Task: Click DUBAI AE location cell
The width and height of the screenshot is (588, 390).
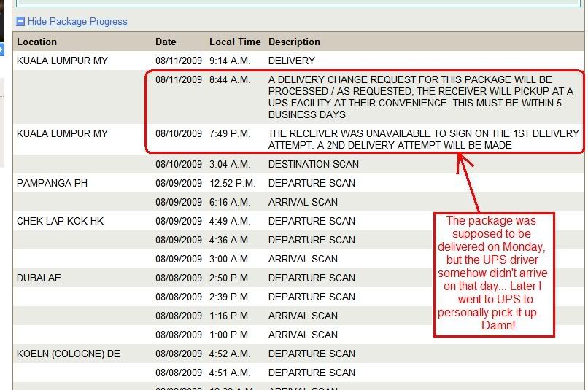Action: [x=39, y=278]
